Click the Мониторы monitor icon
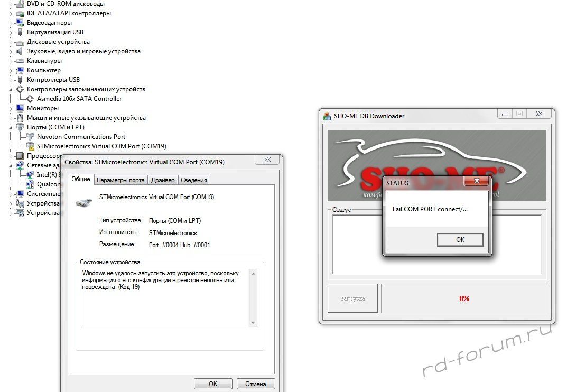 coord(20,108)
